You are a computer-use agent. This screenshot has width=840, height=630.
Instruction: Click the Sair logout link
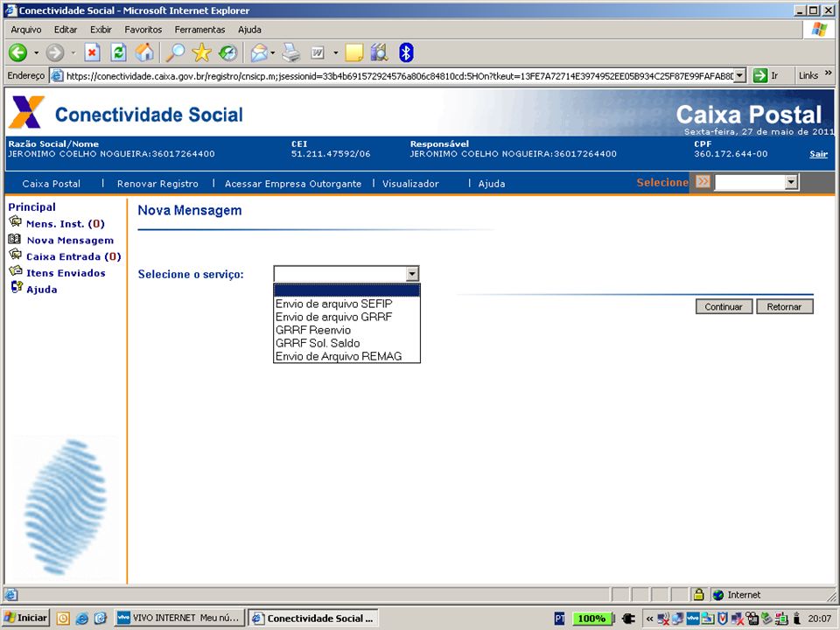coord(819,154)
